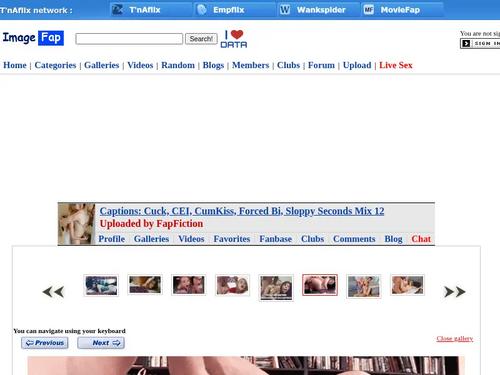
Task: Open the Categories menu item
Action: [55, 65]
